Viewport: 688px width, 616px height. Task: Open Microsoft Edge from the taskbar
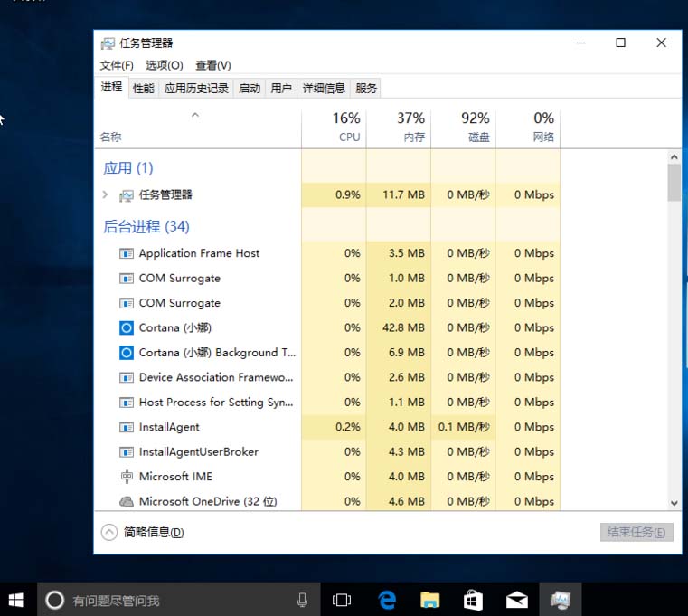click(387, 600)
